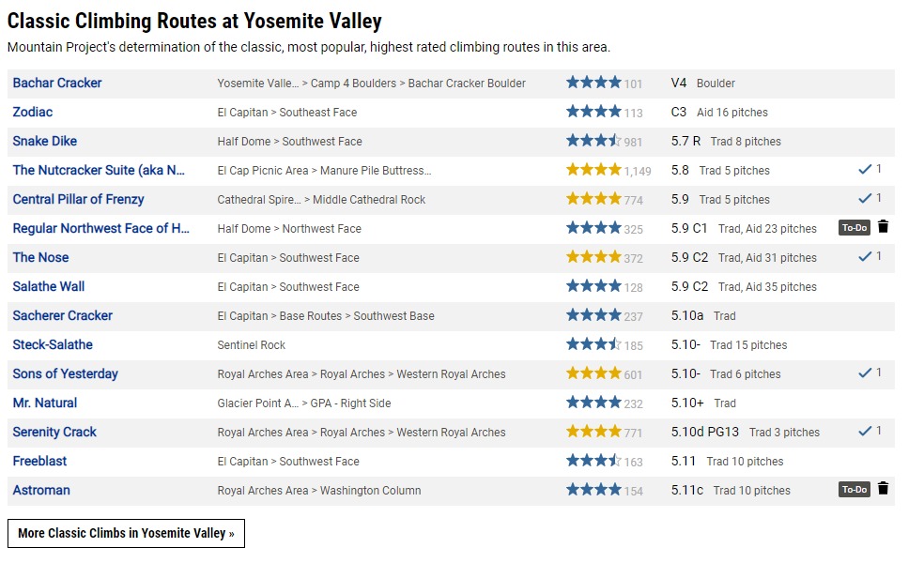Click the tick checkmark for The Nose
The height and width of the screenshot is (563, 924).
point(865,256)
